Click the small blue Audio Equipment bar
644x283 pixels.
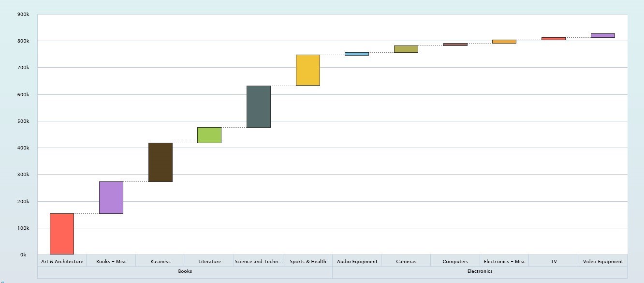[357, 54]
